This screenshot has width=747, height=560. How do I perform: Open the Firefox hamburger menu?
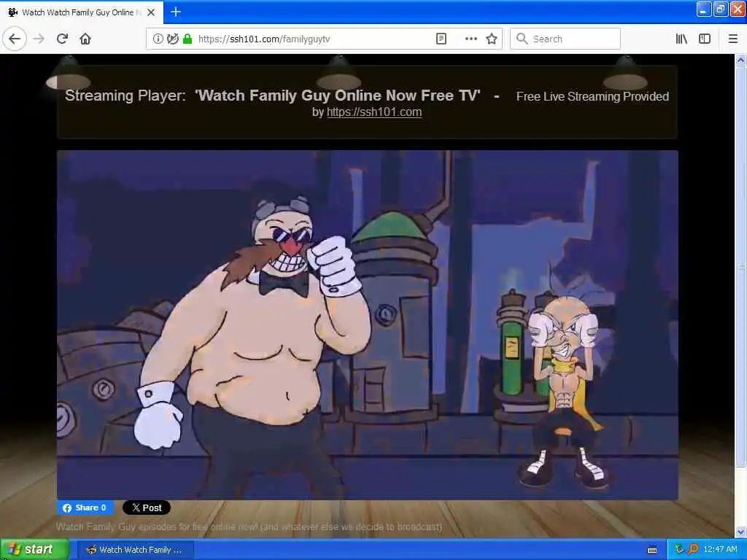[x=733, y=39]
